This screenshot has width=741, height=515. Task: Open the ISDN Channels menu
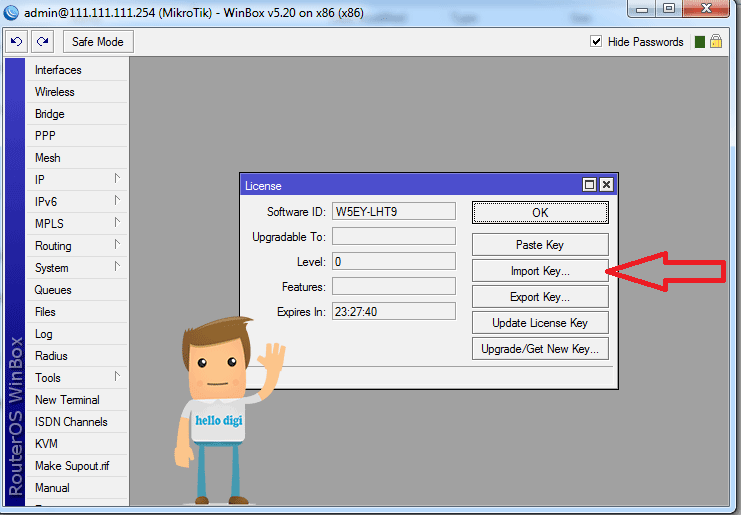point(77,422)
